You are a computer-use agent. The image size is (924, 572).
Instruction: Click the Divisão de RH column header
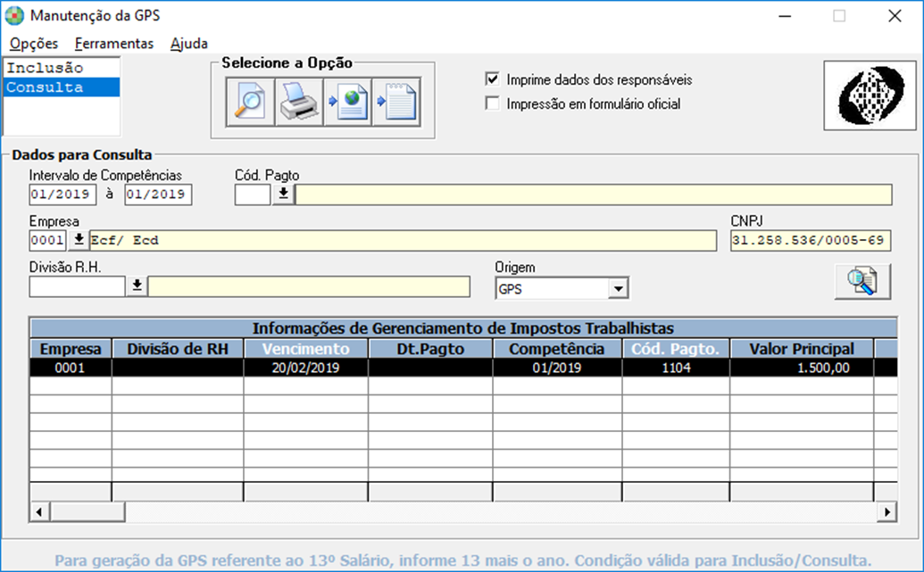(x=178, y=349)
